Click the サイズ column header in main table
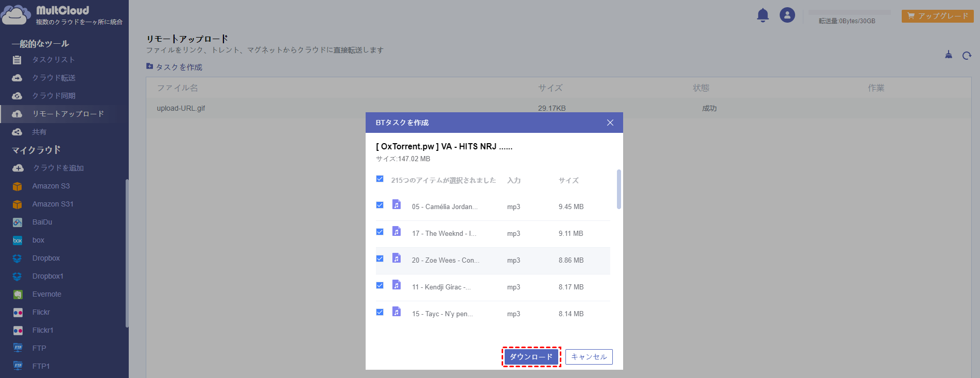 tap(551, 88)
